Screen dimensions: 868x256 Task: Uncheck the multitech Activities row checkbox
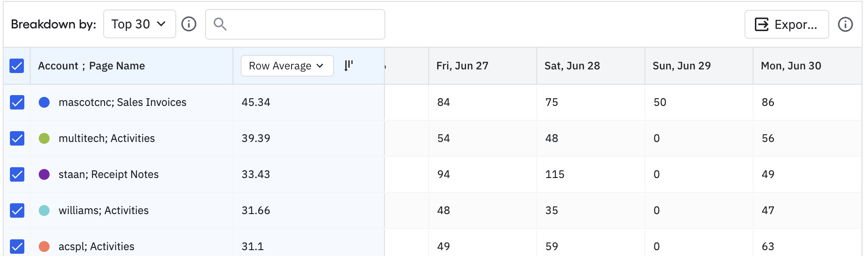(x=17, y=138)
